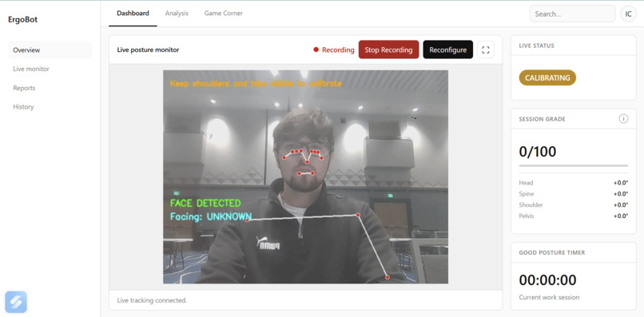Switch to the Dashboard tab
644x317 pixels.
pyautogui.click(x=133, y=13)
